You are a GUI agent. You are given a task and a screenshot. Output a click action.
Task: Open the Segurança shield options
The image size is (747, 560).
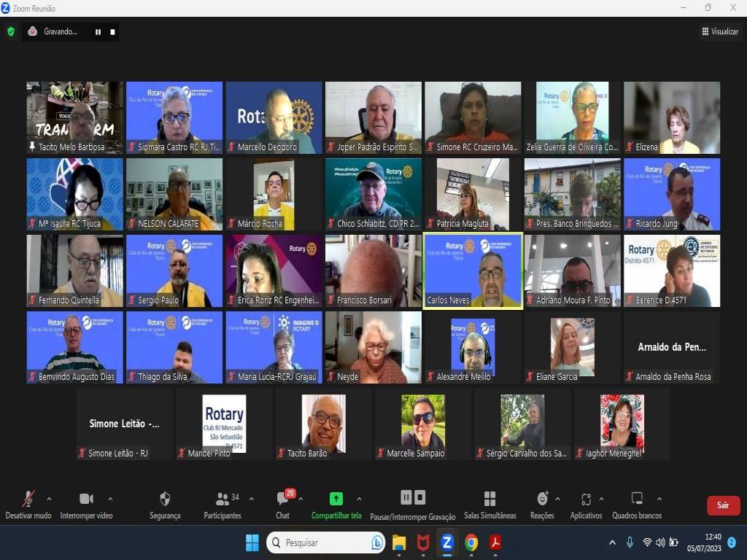(165, 499)
